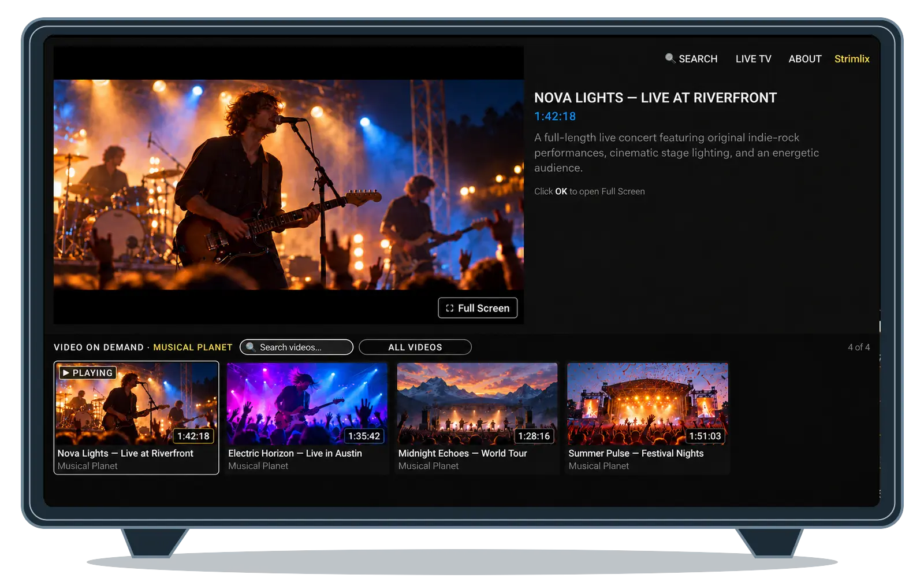Viewport: 924px width, 578px height.
Task: Click the 1:28:16 duration badge
Action: tap(534, 436)
